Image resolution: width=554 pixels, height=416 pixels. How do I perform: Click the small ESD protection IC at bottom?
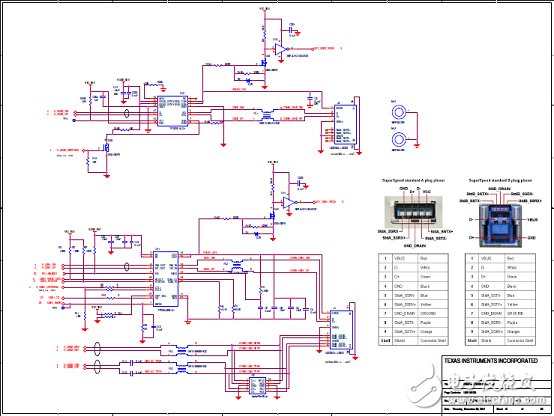[257, 386]
